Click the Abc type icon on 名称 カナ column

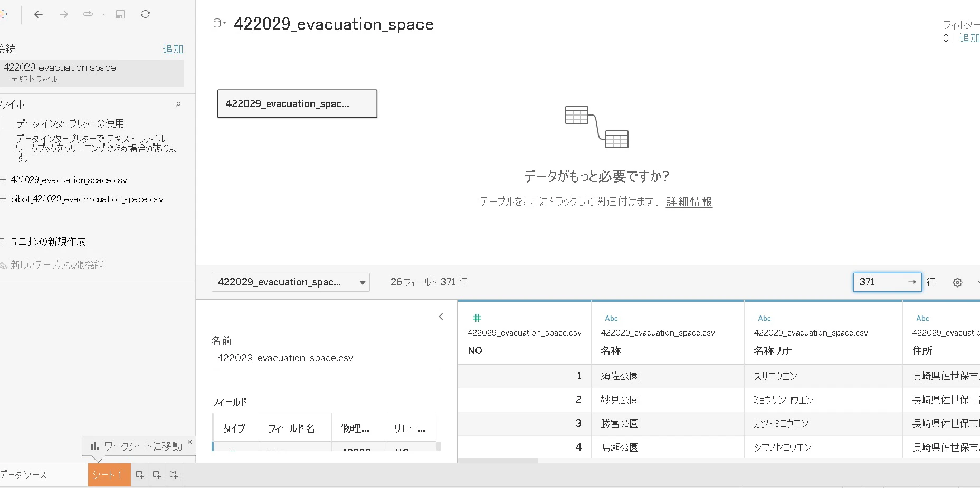pyautogui.click(x=764, y=318)
